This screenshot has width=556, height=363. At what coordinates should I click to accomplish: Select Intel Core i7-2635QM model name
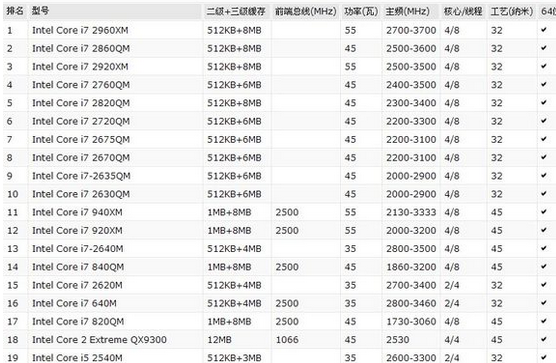[x=81, y=176]
